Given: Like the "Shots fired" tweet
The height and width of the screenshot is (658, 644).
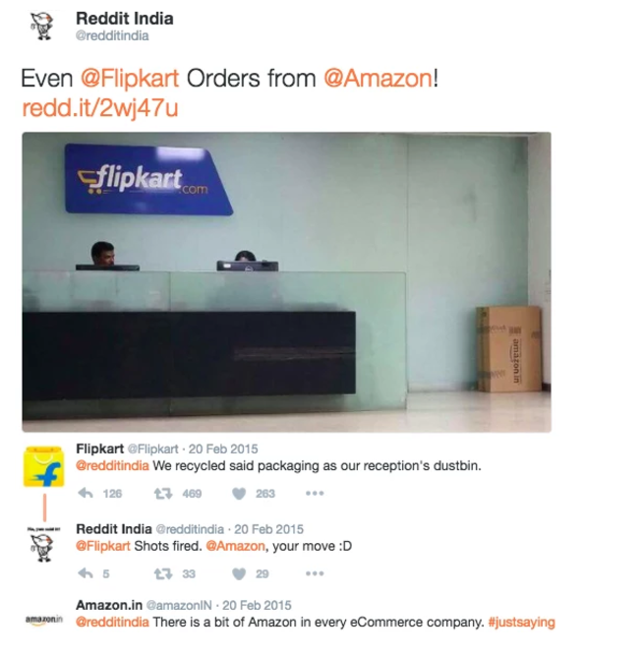Looking at the screenshot, I should (x=239, y=573).
